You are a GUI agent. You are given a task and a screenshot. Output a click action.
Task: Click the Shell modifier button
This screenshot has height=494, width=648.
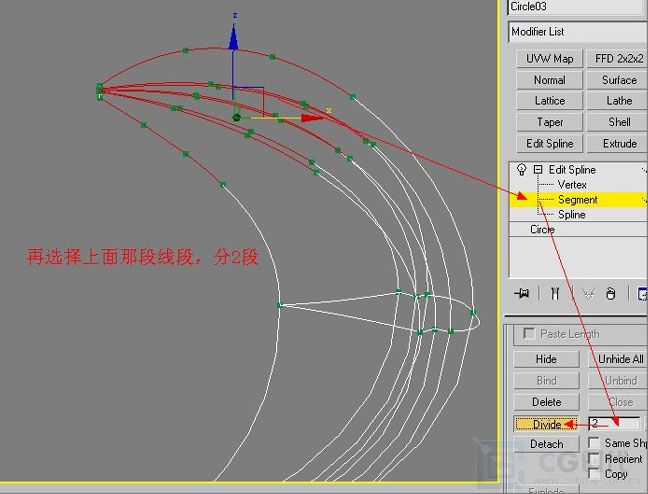coord(618,122)
